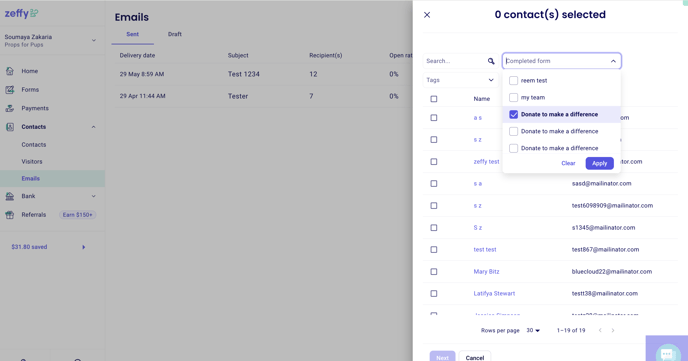Select the checkbox for zeffy test
Screen dimensions: 688x361
434,161
